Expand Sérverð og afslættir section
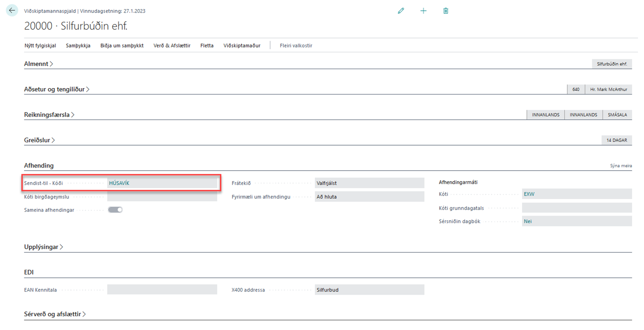644x330 pixels. (55, 314)
